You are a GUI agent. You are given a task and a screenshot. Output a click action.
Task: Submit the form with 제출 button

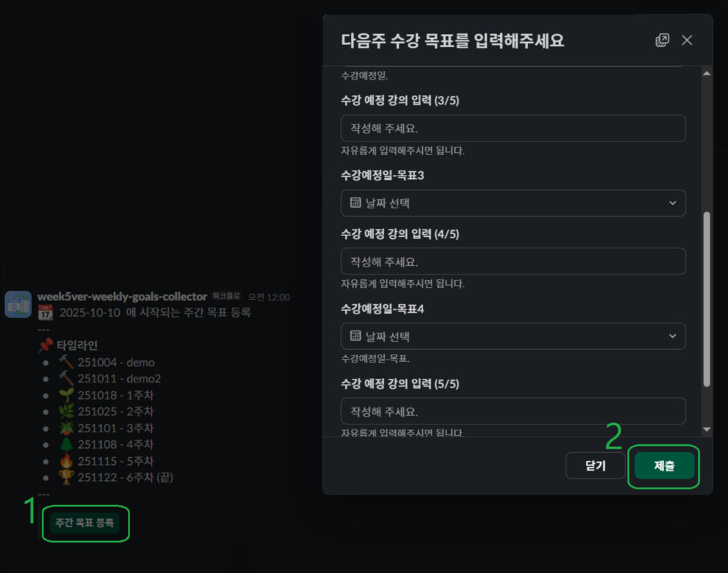(664, 466)
